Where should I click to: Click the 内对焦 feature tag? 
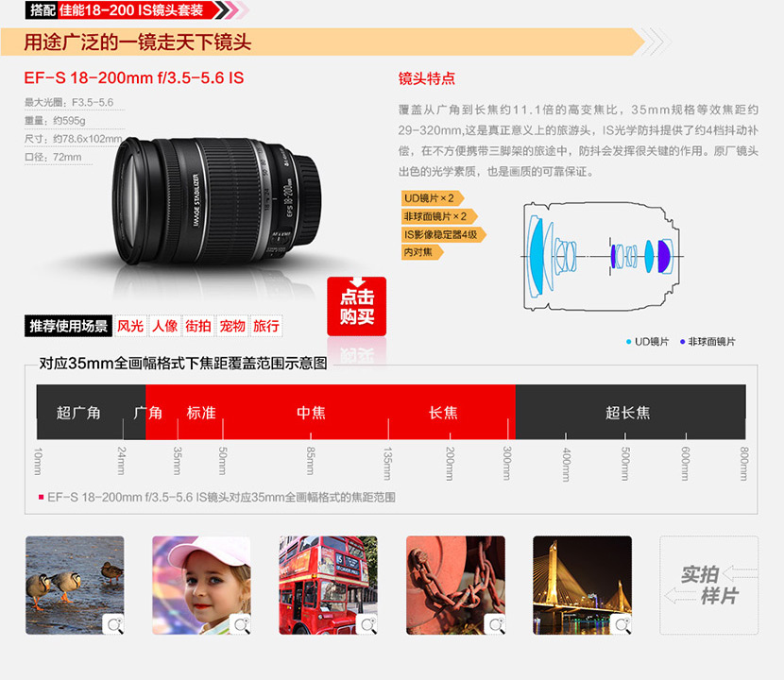pyautogui.click(x=422, y=252)
